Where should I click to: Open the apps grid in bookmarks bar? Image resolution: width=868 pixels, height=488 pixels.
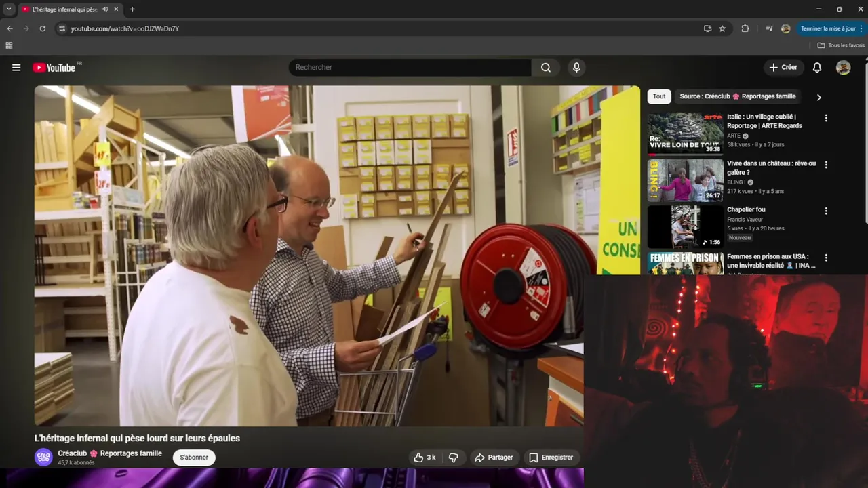9,45
